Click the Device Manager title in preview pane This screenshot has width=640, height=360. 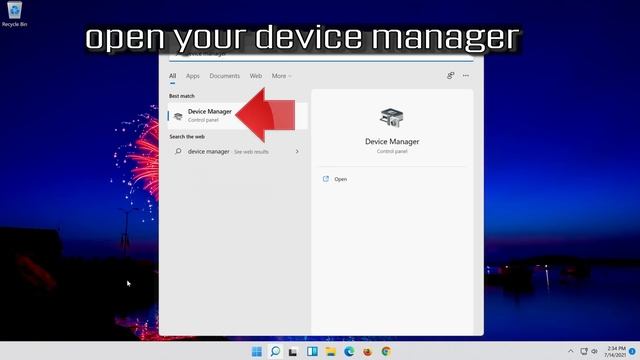click(x=392, y=142)
